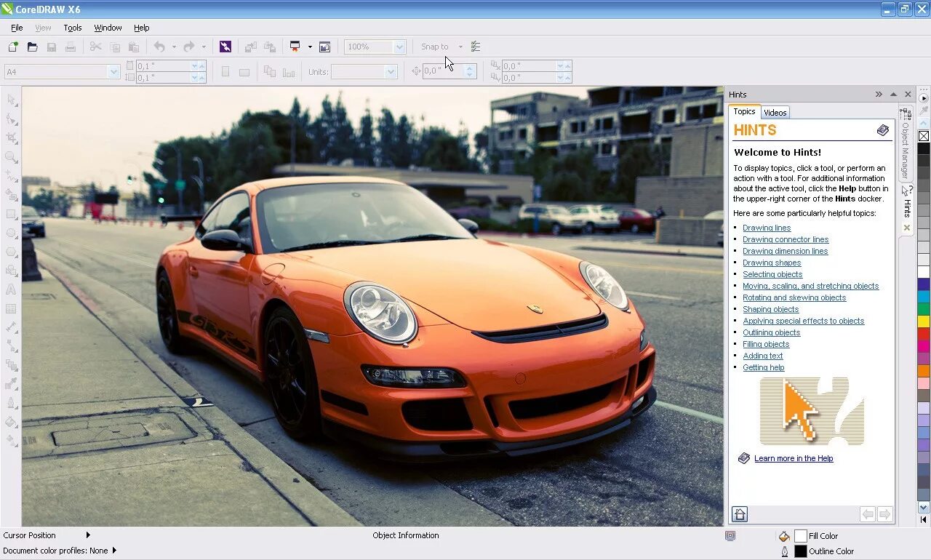Click the Welcome screen icon
Viewport: 931px width, 560px height.
[x=324, y=47]
